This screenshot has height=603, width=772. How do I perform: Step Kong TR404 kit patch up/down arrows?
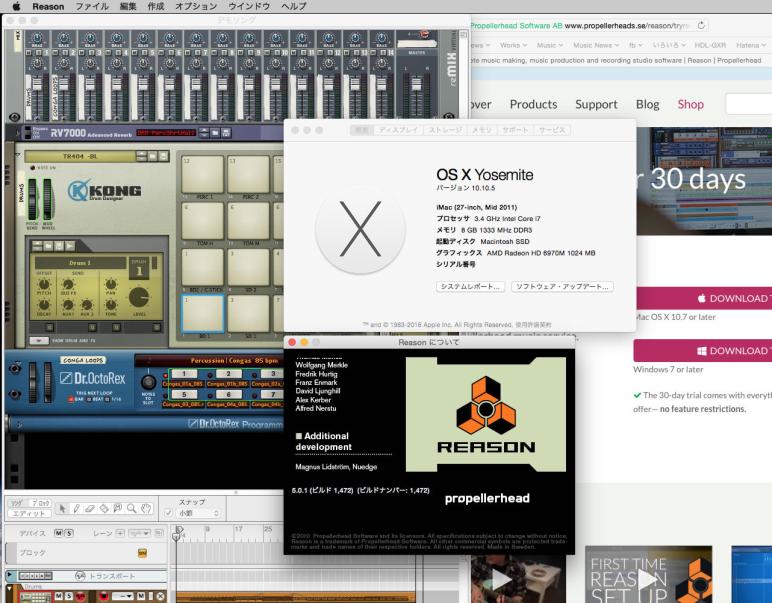point(141,156)
